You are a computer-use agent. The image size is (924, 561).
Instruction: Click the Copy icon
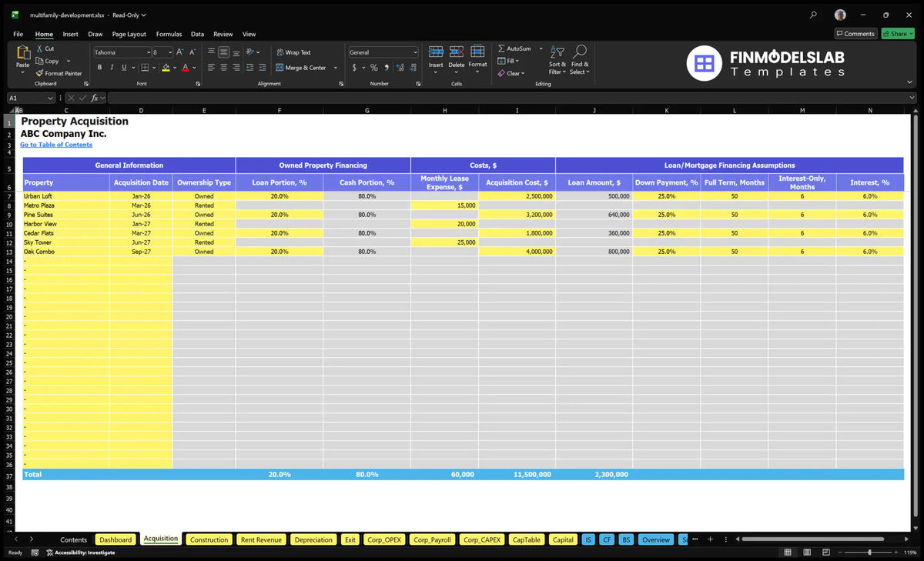(x=40, y=61)
